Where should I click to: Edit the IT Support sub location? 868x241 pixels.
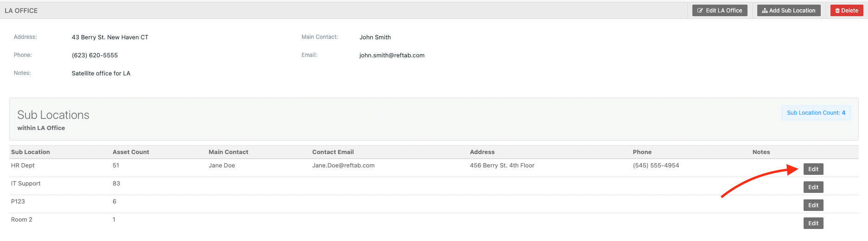click(813, 187)
